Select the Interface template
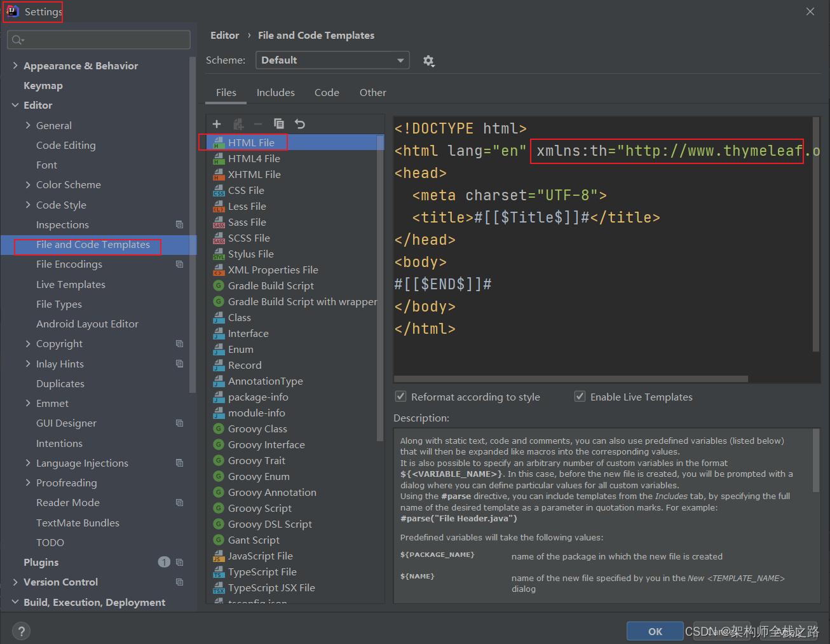 click(x=248, y=333)
